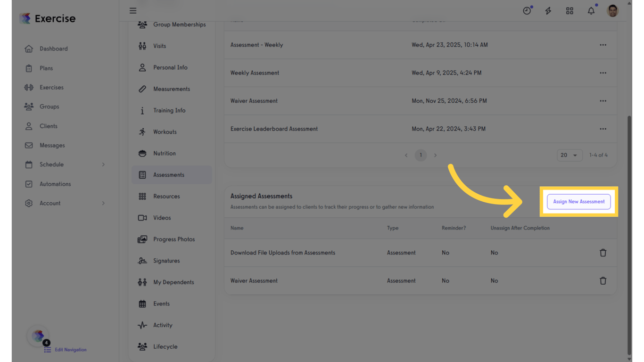The height and width of the screenshot is (362, 644).
Task: Open the apps grid icon in the header
Action: 570,10
